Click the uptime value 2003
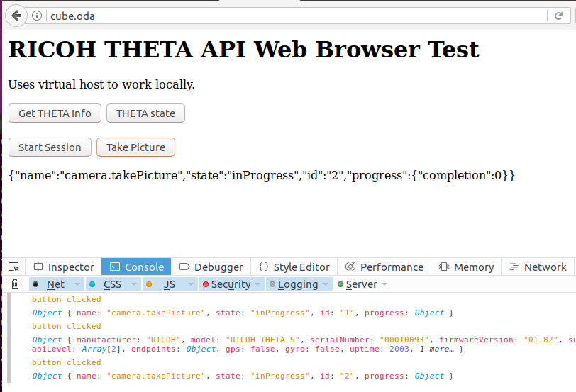This screenshot has width=576, height=392. 399,349
